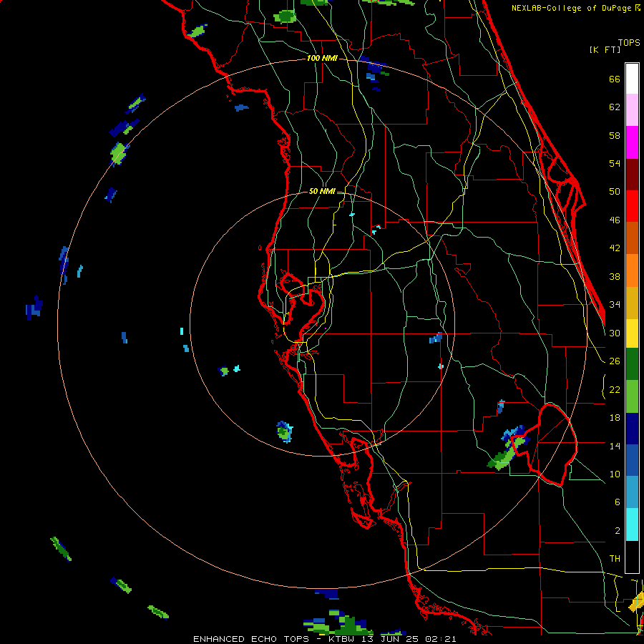Click the '2' legend value
The width and height of the screenshot is (644, 644).
tap(617, 531)
